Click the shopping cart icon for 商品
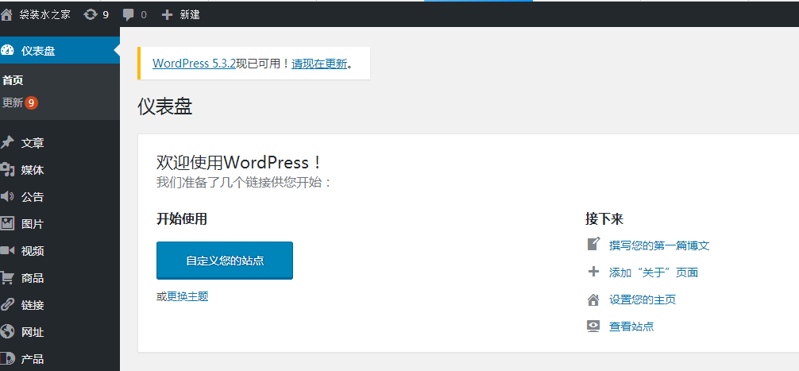The height and width of the screenshot is (371, 799). click(7, 278)
